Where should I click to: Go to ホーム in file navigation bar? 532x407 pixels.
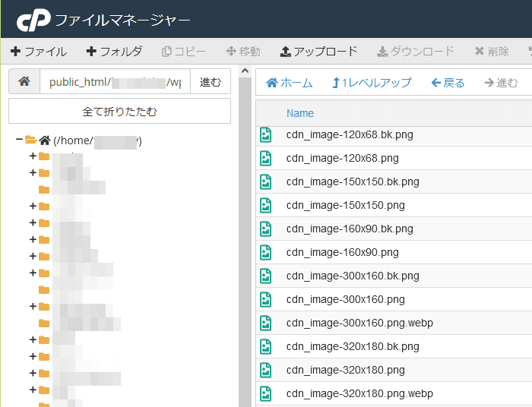(x=289, y=83)
